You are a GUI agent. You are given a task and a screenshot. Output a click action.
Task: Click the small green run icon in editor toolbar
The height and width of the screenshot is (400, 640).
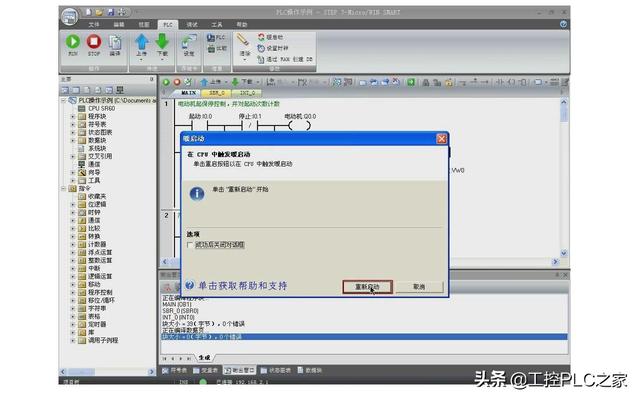(x=166, y=82)
